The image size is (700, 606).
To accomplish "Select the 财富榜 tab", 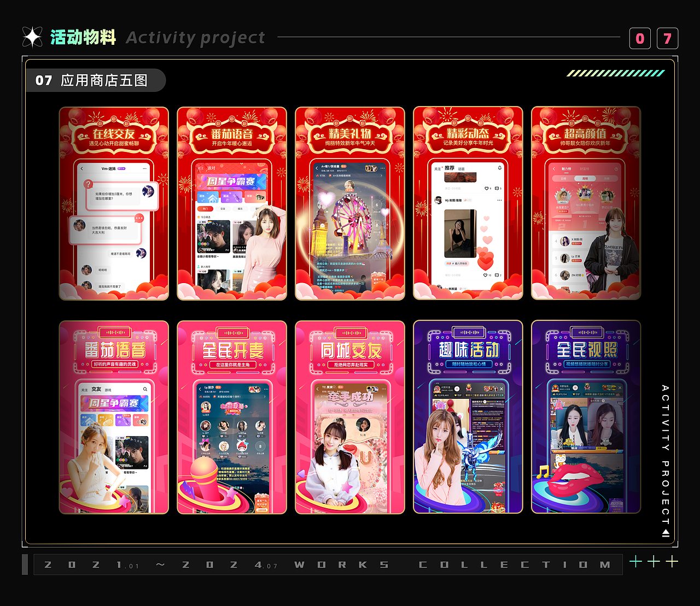I will (584, 169).
